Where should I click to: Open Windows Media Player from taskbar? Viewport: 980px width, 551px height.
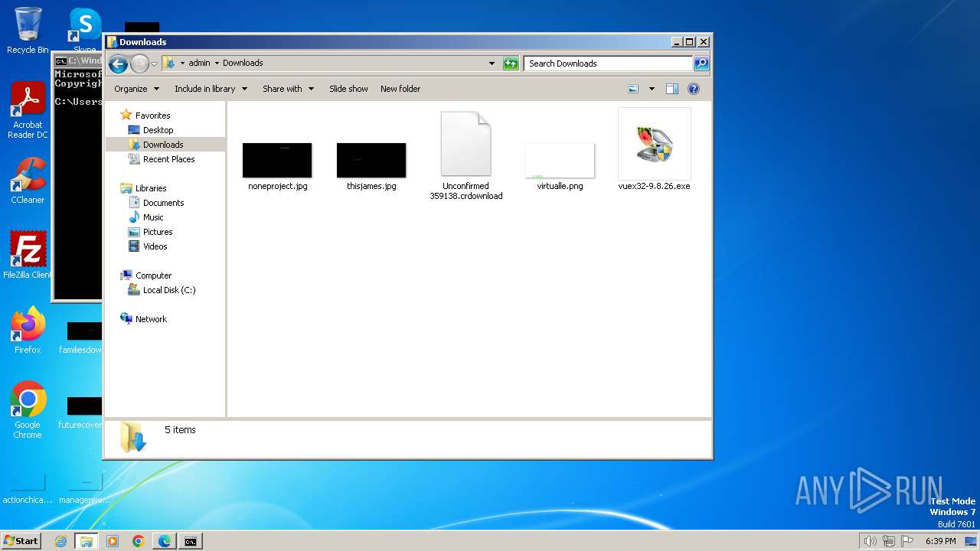[x=113, y=541]
